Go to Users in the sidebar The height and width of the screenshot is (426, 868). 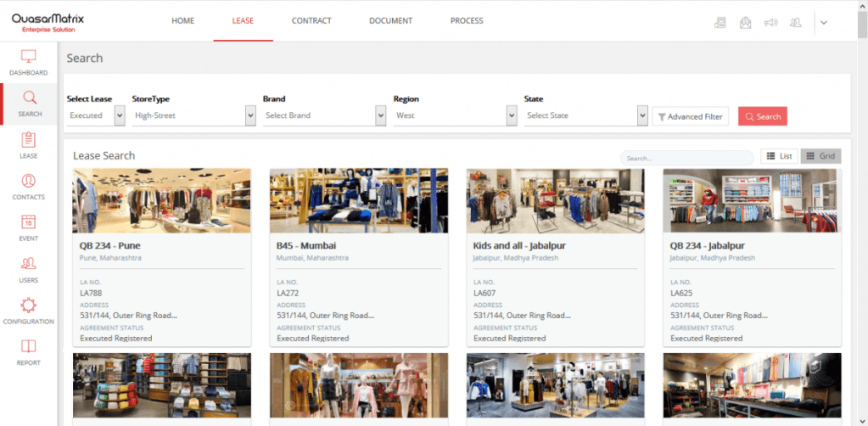pos(29,264)
